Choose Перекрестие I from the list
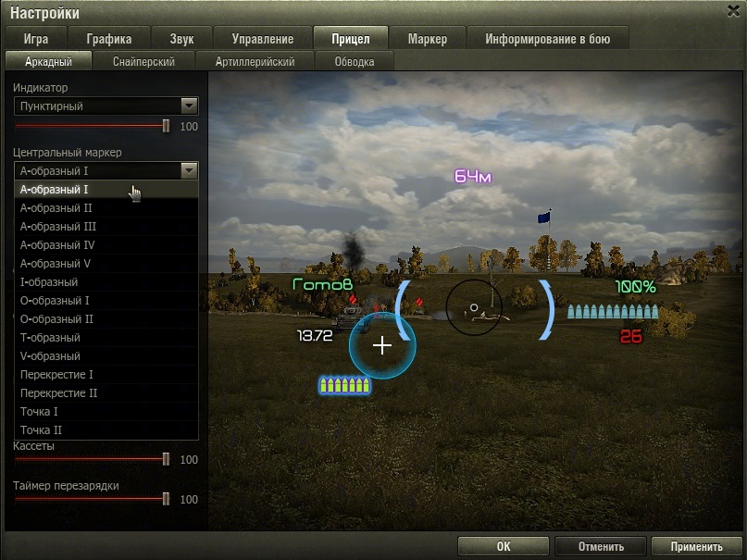The image size is (747, 560). point(106,375)
